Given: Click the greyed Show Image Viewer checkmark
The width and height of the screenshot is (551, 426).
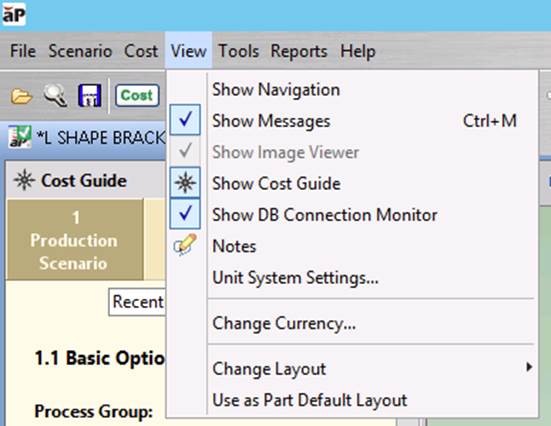Looking at the screenshot, I should [185, 151].
